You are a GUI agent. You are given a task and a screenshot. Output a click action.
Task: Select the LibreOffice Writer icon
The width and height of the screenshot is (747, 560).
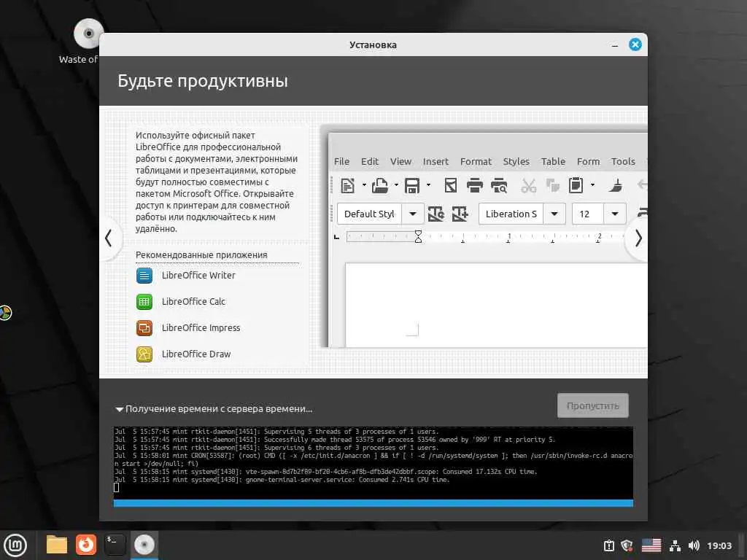coord(144,275)
